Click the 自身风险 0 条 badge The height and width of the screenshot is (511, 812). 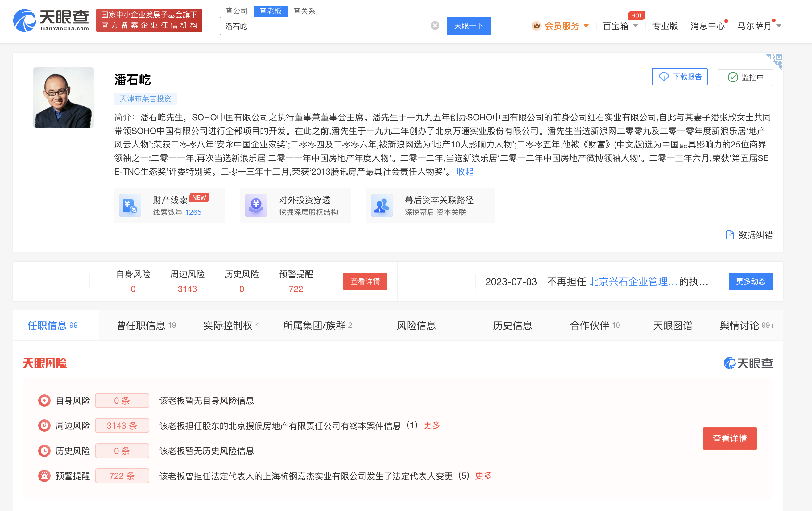point(122,400)
